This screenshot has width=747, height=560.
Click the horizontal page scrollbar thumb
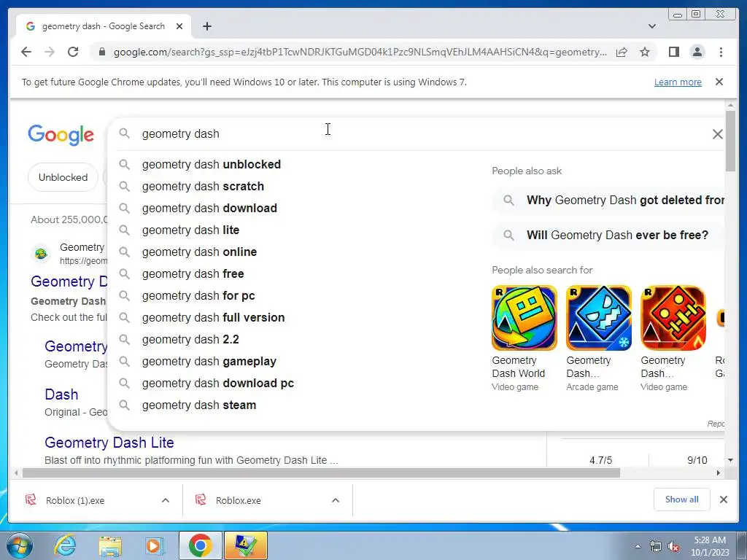pyautogui.click(x=321, y=472)
